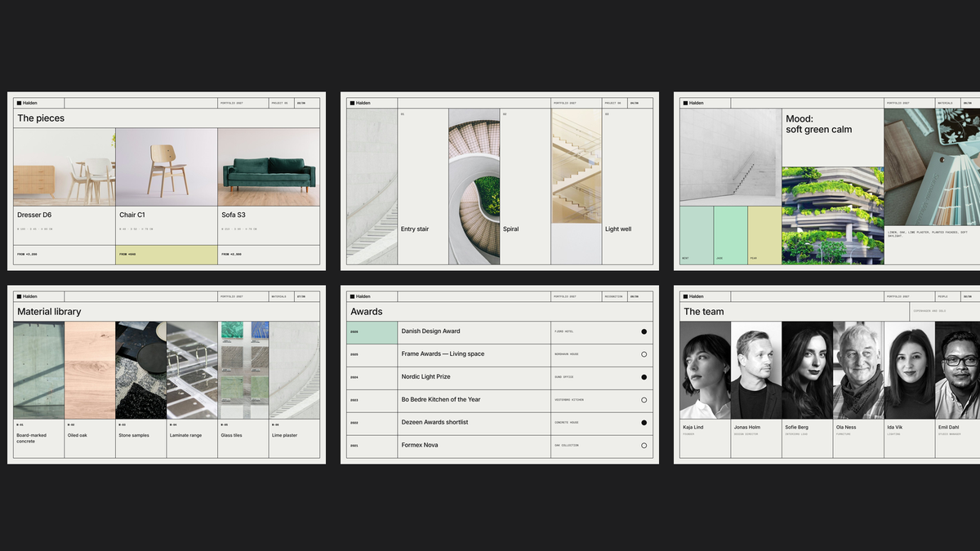This screenshot has width=980, height=551.
Task: Click the "Jonas Holm" name label
Action: pos(747,427)
